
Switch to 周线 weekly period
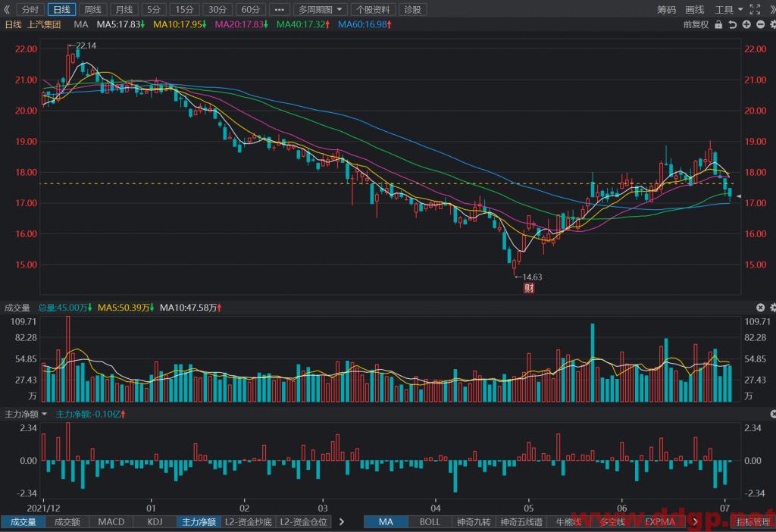click(92, 10)
